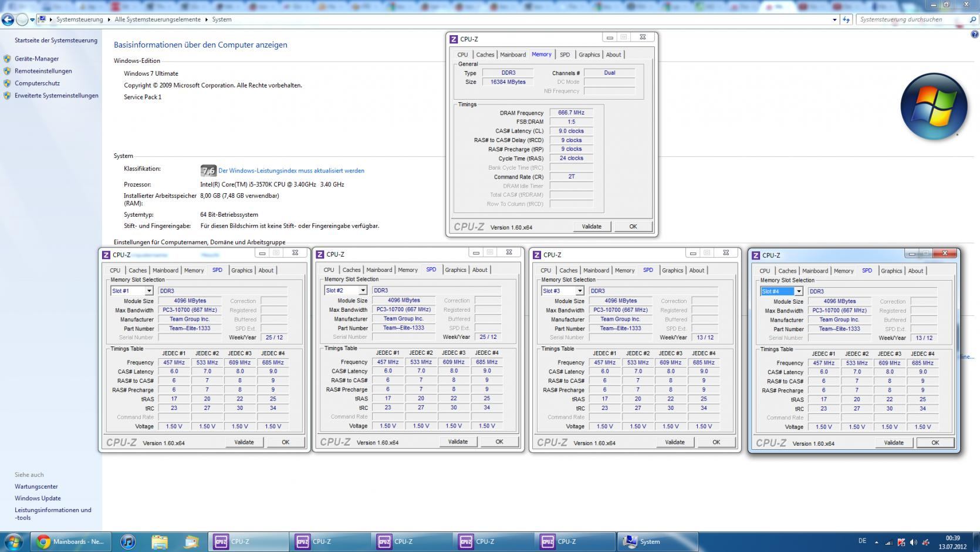This screenshot has height=552, width=980.
Task: Click the blue help question mark icon
Action: (x=975, y=35)
